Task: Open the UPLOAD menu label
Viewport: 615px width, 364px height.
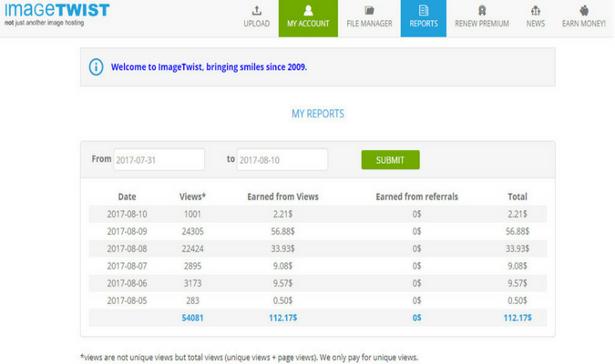Action: click(x=257, y=24)
